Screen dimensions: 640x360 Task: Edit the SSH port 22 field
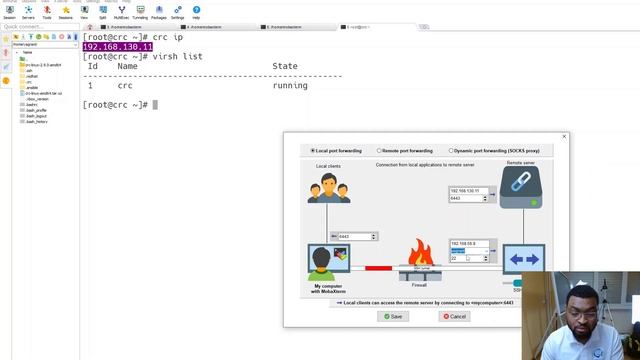(x=467, y=258)
